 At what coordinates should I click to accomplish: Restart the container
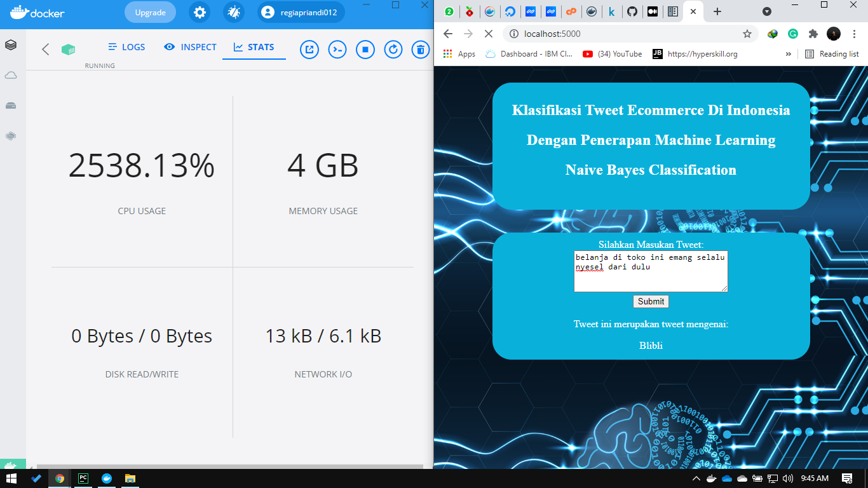coord(393,50)
